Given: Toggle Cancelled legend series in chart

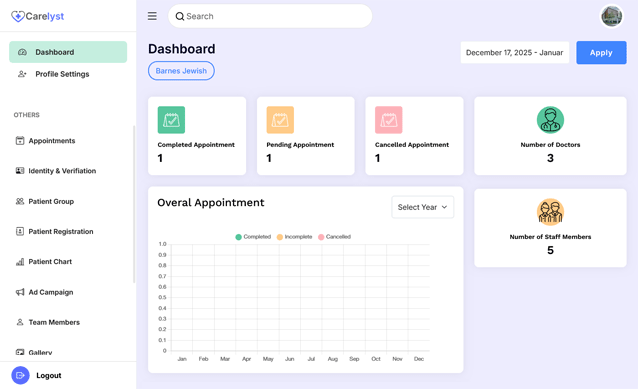Looking at the screenshot, I should tap(334, 237).
